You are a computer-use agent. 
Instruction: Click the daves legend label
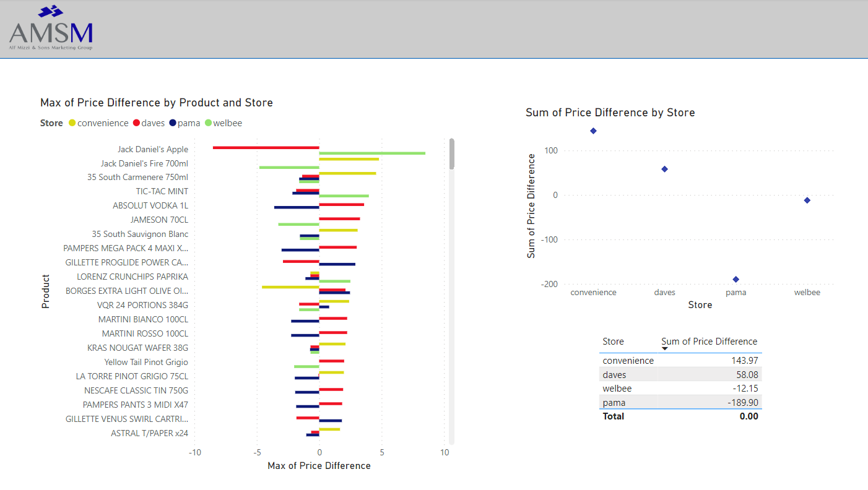[153, 123]
